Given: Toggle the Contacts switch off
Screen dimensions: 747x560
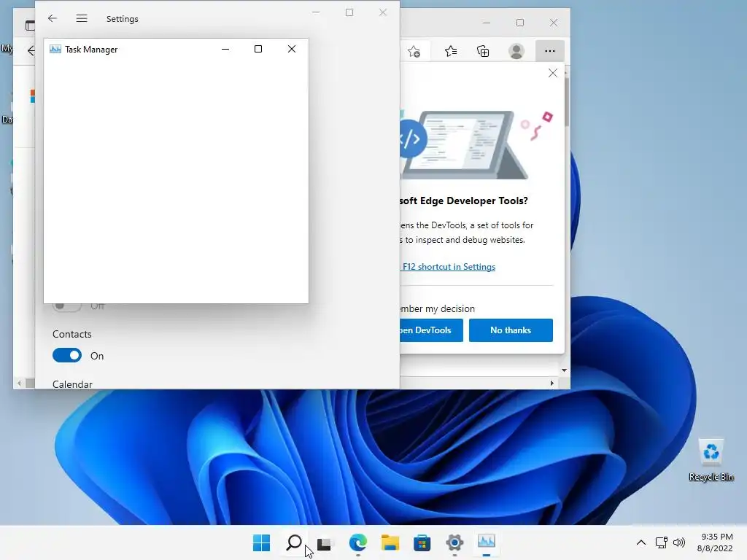Looking at the screenshot, I should [x=66, y=355].
